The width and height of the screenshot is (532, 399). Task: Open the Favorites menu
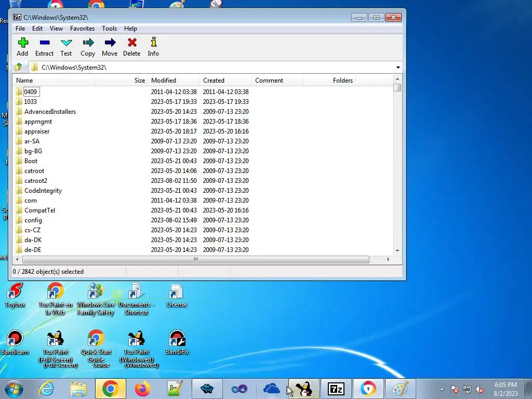82,29
